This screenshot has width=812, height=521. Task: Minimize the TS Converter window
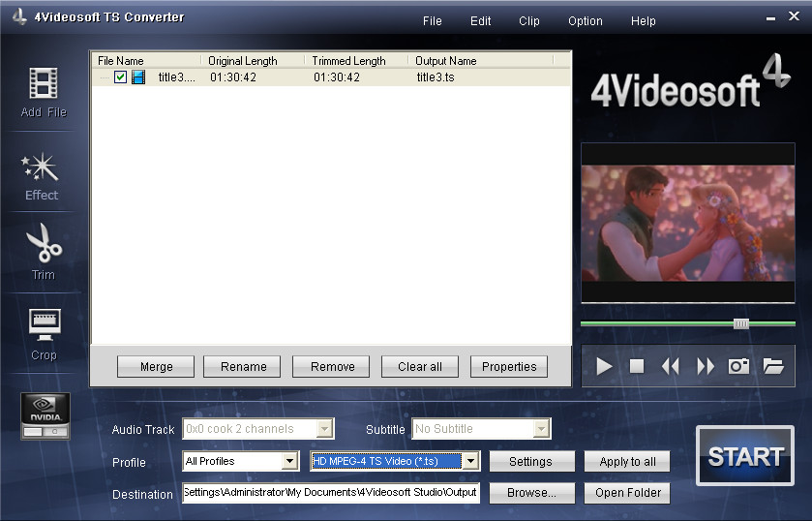coord(770,18)
